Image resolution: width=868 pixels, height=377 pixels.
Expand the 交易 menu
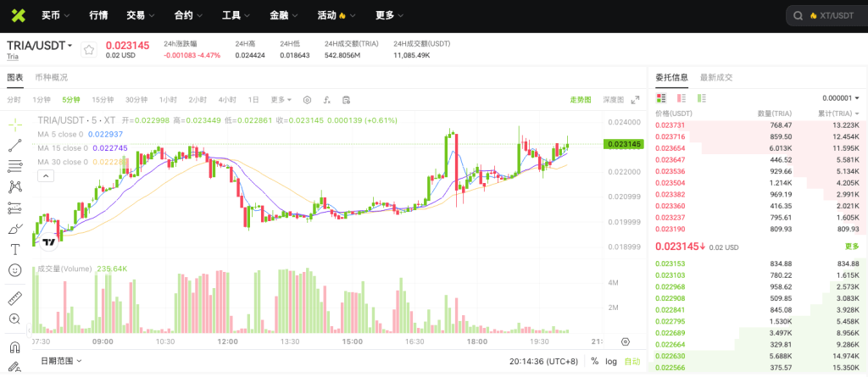(141, 15)
